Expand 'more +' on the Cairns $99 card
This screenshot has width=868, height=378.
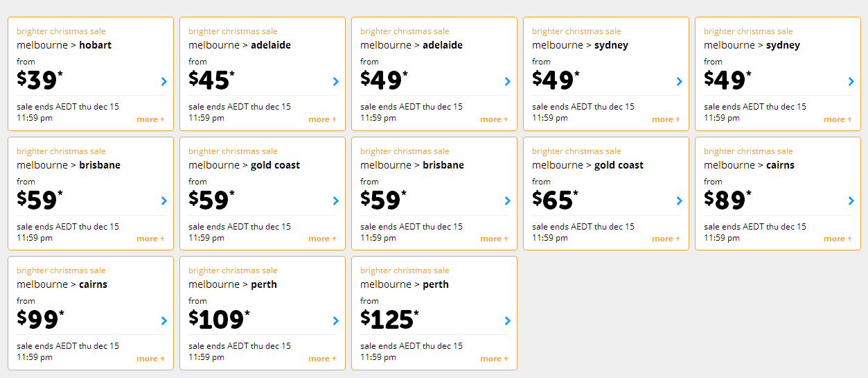point(150,359)
